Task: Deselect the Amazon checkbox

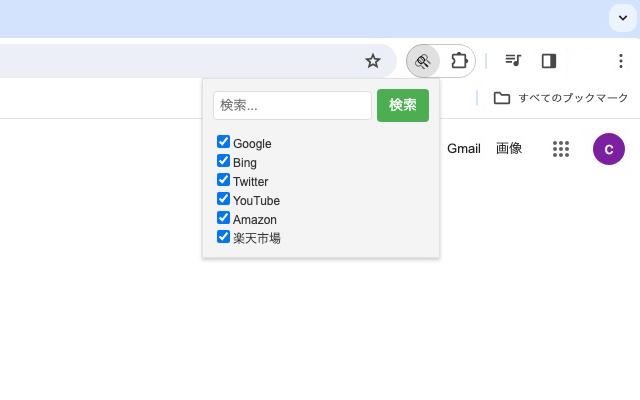Action: 223,218
